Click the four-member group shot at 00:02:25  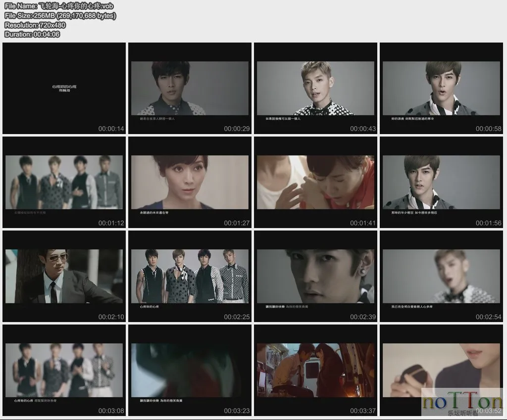tap(190, 276)
